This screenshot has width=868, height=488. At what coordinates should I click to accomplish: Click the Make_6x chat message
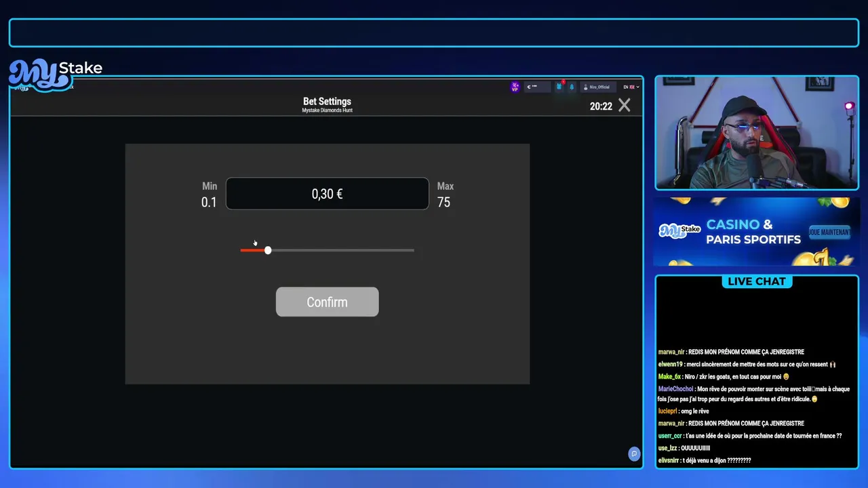click(724, 376)
